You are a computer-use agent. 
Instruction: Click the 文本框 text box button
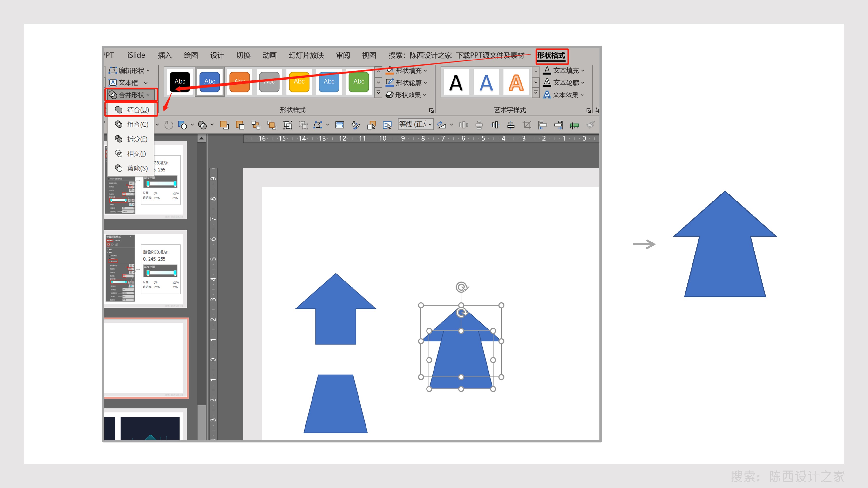pos(128,82)
